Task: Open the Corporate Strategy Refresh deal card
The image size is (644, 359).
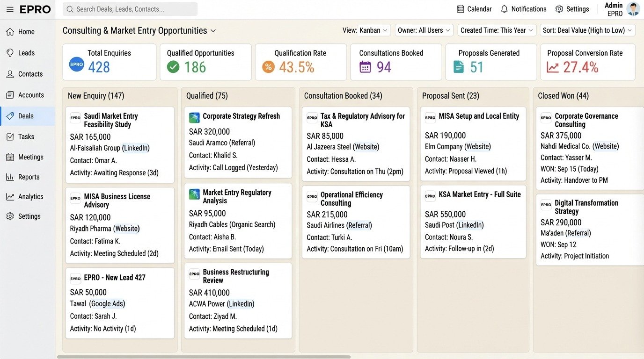Action: [x=238, y=143]
